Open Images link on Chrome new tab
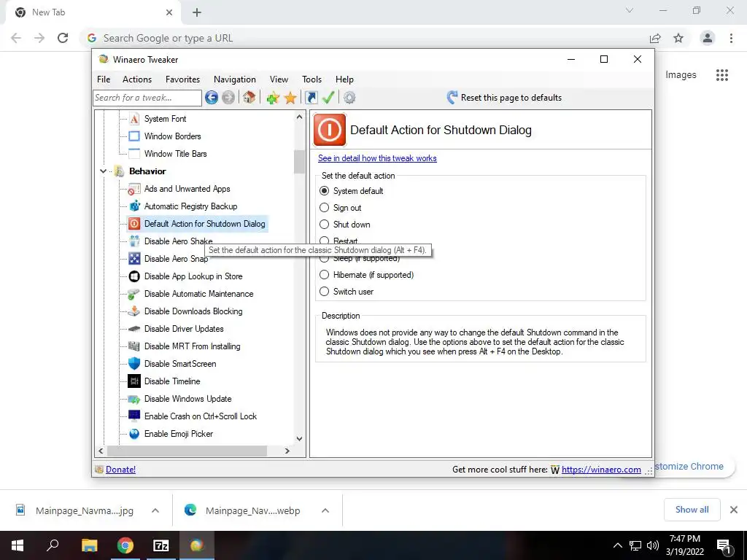Viewport: 747px width, 560px height. click(x=681, y=75)
